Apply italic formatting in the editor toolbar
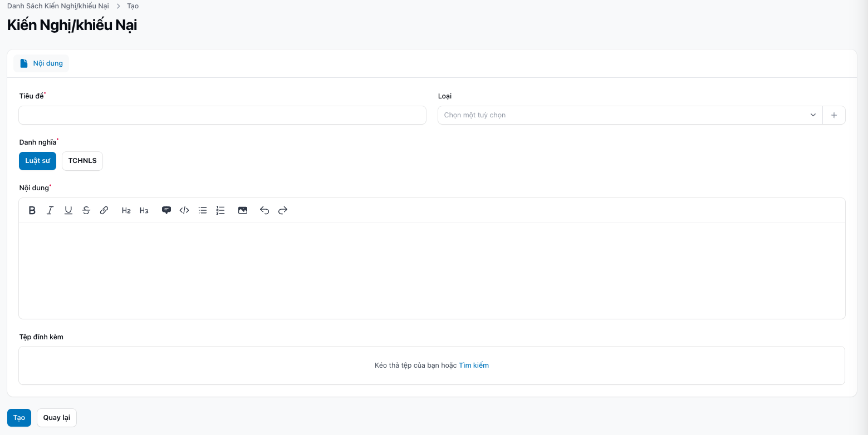868x435 pixels. (50, 210)
